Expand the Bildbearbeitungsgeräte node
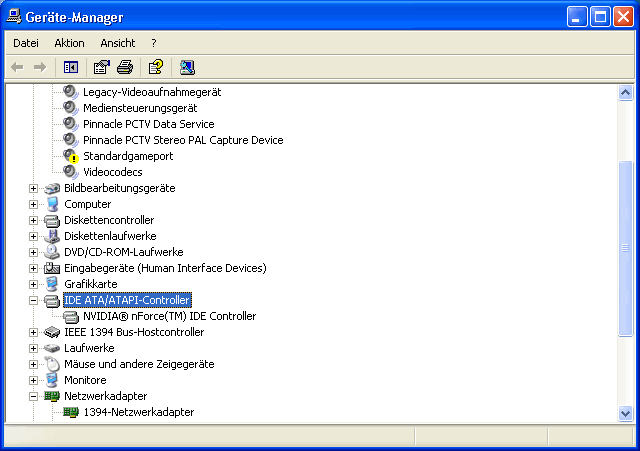This screenshot has width=640, height=451. point(33,189)
